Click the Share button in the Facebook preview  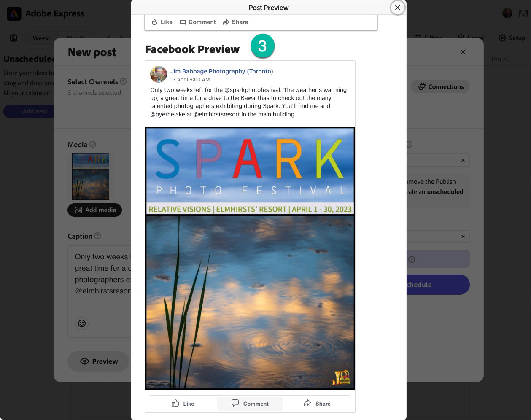pos(317,404)
